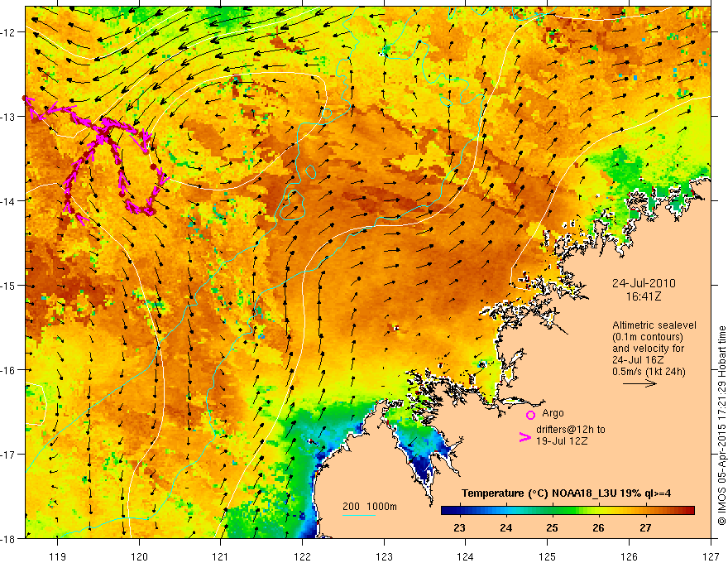Screen dimensions: 728x563
Task: Click longitude axis label 127
Action: (711, 556)
